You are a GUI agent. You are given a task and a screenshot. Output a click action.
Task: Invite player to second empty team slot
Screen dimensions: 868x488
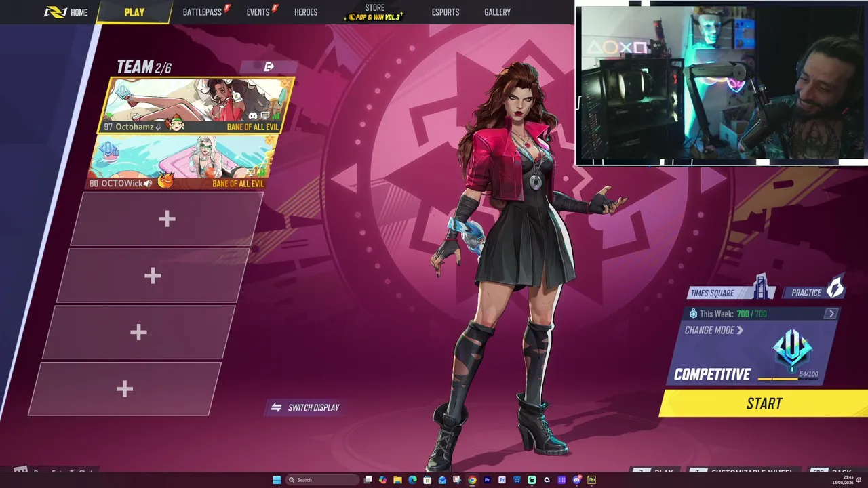[x=153, y=275]
